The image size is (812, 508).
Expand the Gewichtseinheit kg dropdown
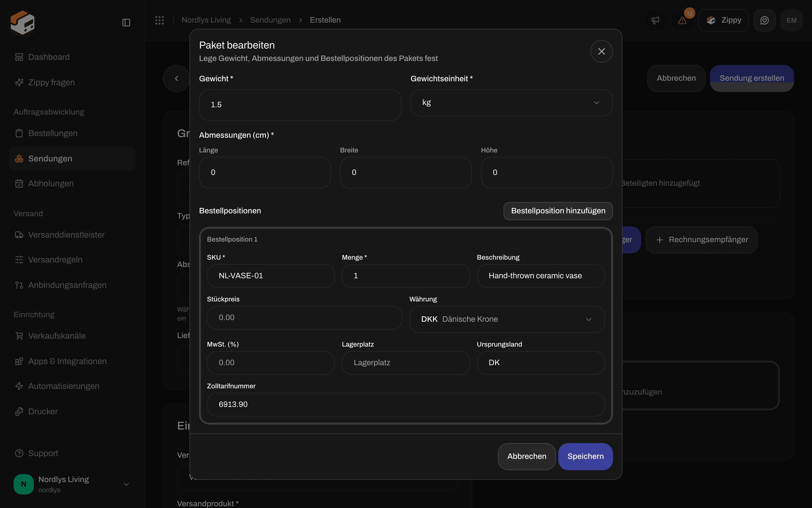pyautogui.click(x=511, y=103)
